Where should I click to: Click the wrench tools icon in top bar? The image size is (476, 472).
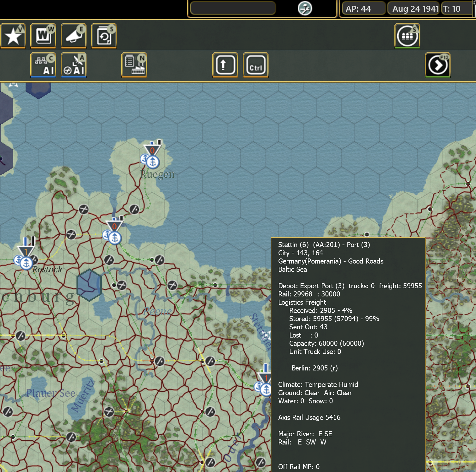304,8
